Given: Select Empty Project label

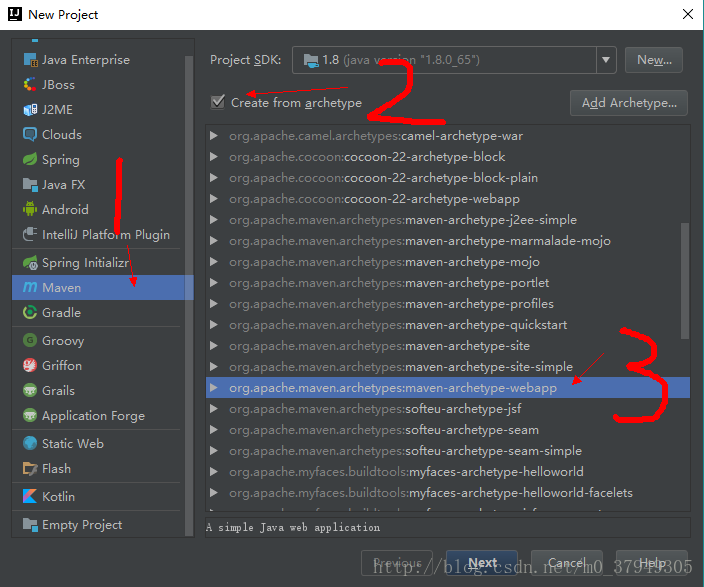Looking at the screenshot, I should point(82,525).
